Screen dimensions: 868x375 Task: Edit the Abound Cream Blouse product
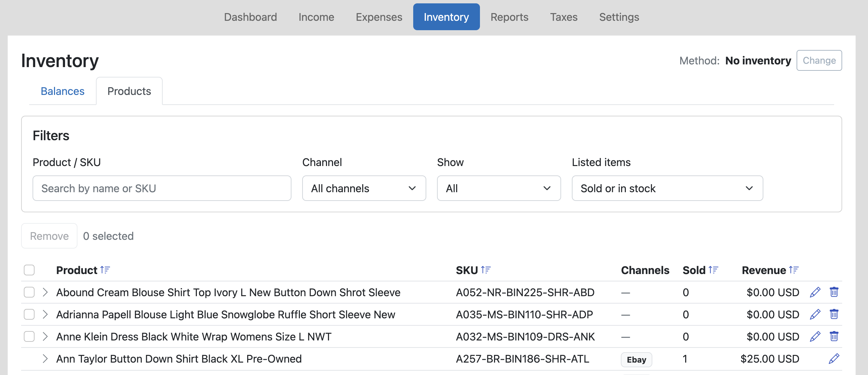(815, 292)
